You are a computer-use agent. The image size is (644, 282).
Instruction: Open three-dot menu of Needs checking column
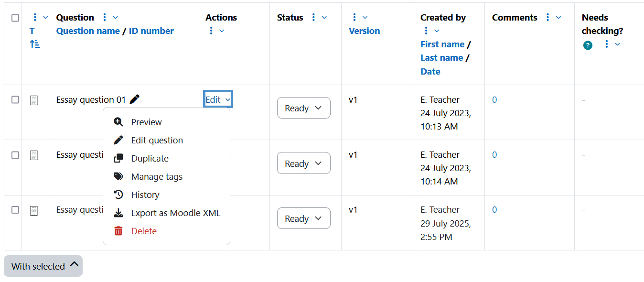(607, 44)
